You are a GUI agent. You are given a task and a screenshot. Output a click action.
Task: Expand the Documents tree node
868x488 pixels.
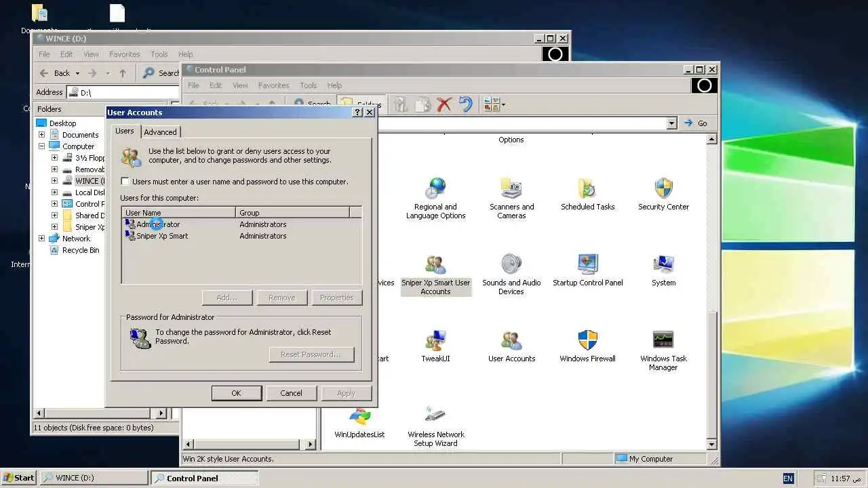42,135
